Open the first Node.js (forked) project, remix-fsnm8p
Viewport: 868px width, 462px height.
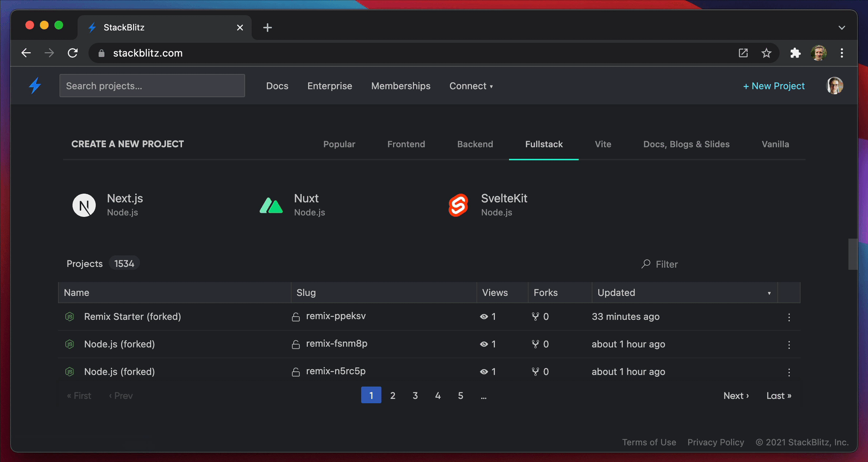[119, 344]
